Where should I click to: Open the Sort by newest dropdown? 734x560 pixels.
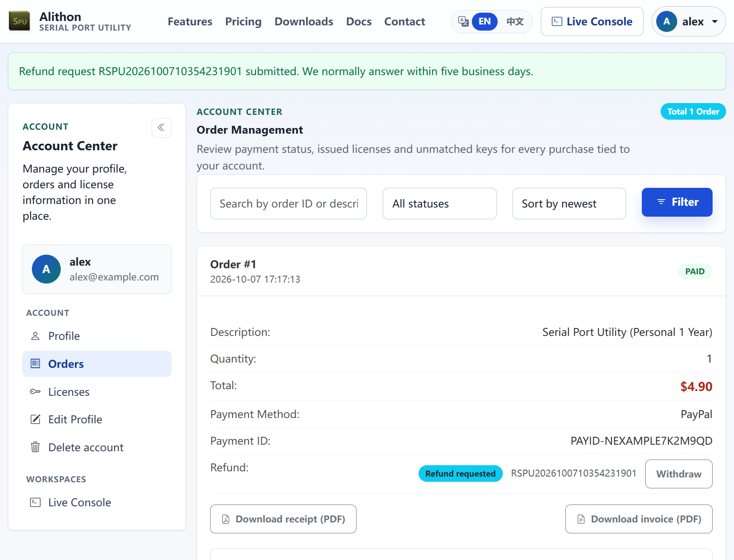569,204
